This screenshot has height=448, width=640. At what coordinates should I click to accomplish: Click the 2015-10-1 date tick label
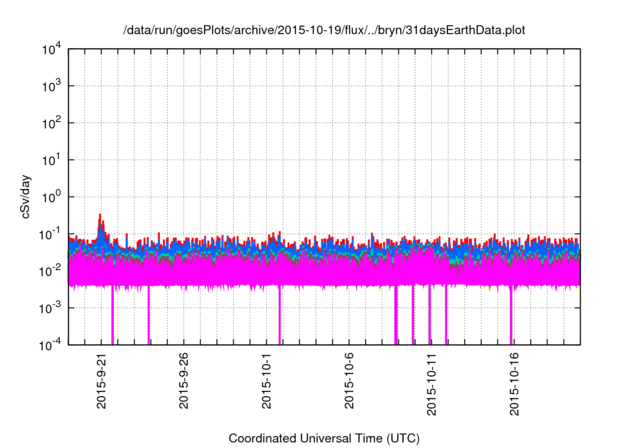(266, 381)
